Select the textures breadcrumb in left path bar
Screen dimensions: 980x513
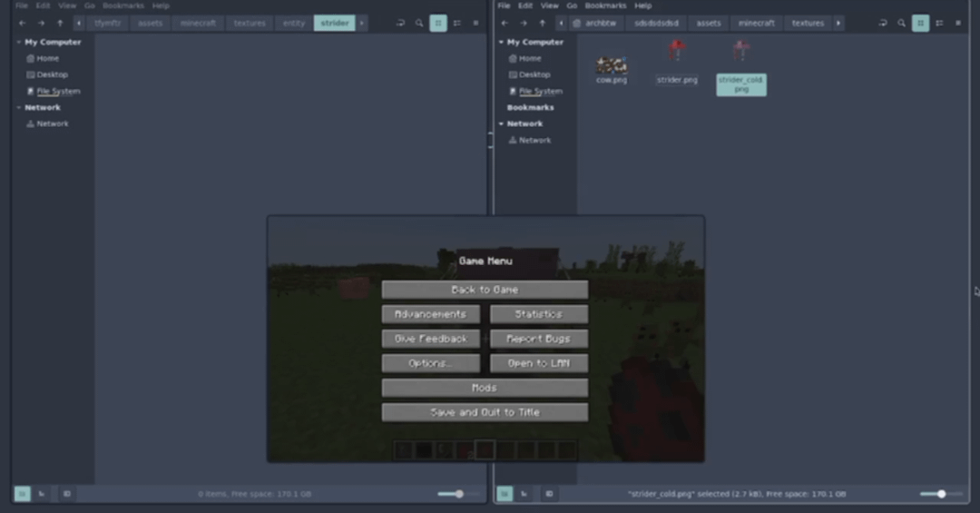(x=250, y=23)
